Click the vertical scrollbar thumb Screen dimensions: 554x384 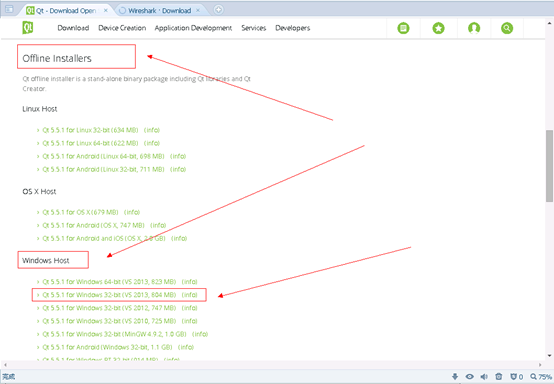point(549,166)
